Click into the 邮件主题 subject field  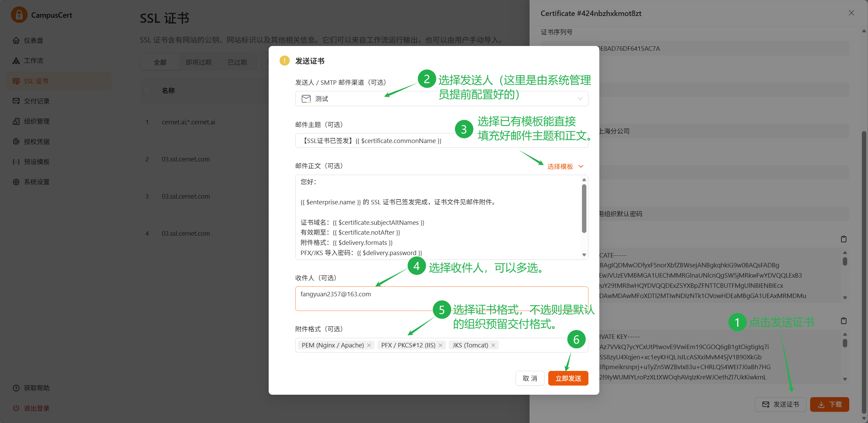click(441, 141)
